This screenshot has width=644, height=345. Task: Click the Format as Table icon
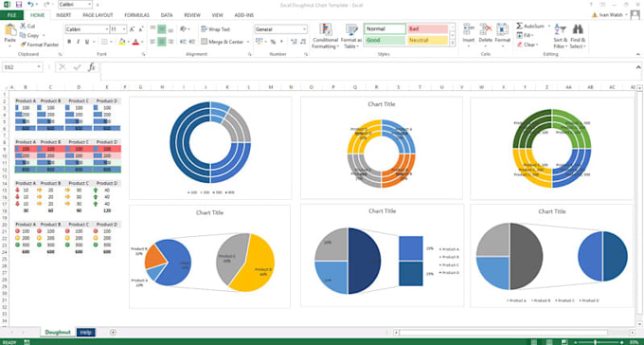351,30
